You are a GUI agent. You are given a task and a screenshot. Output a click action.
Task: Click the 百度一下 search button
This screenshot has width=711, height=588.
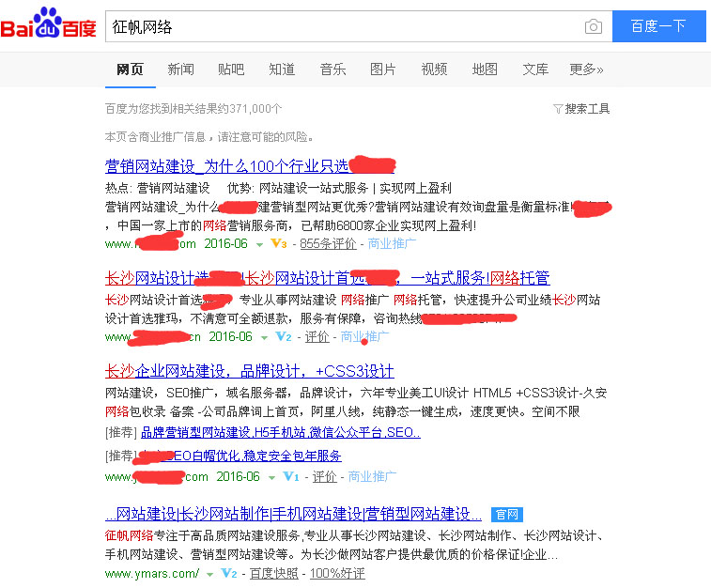[x=658, y=26]
